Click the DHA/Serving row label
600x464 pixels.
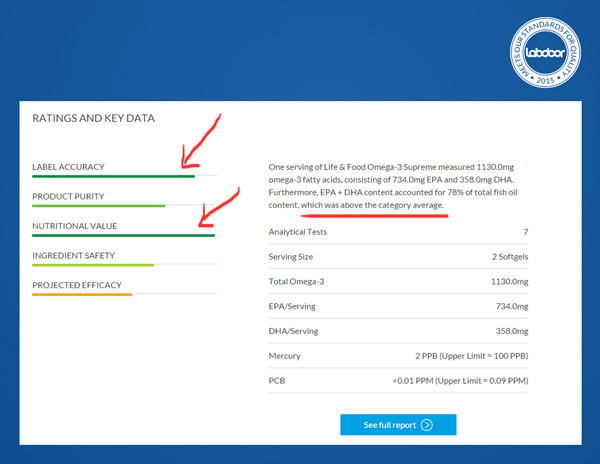(x=293, y=331)
